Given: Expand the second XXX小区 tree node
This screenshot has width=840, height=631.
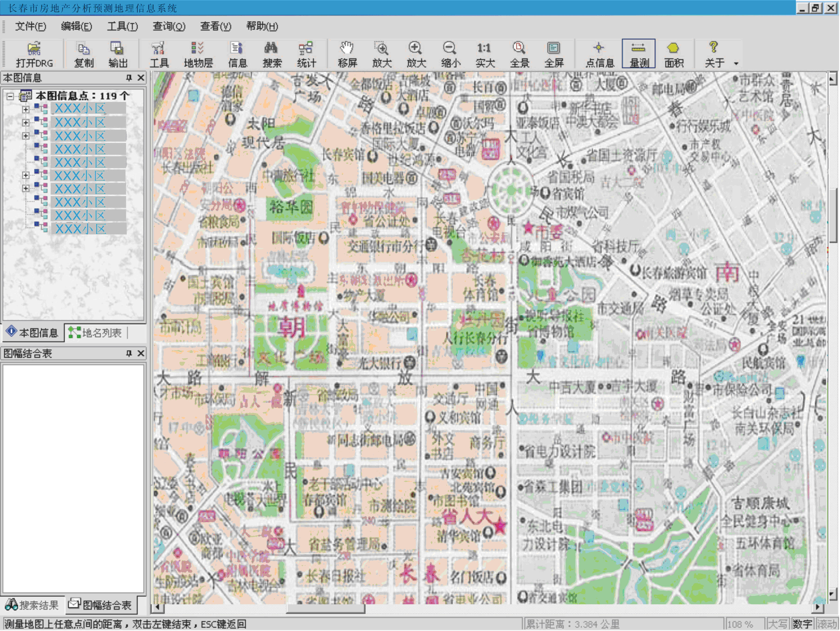Looking at the screenshot, I should (x=25, y=123).
